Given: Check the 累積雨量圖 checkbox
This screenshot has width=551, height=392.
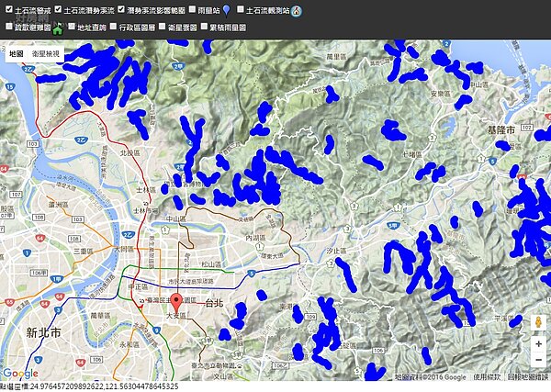Looking at the screenshot, I should coord(204,27).
